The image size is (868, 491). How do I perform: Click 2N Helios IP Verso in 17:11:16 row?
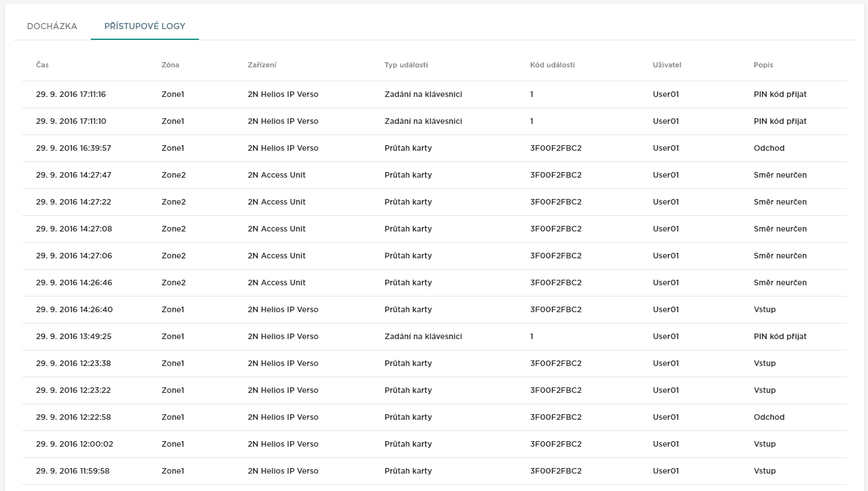(x=283, y=94)
